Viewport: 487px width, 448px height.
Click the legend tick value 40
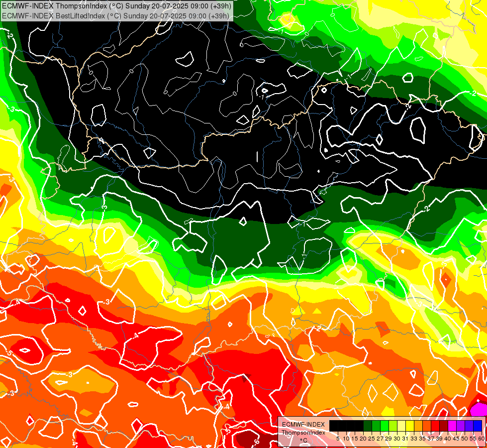click(448, 439)
